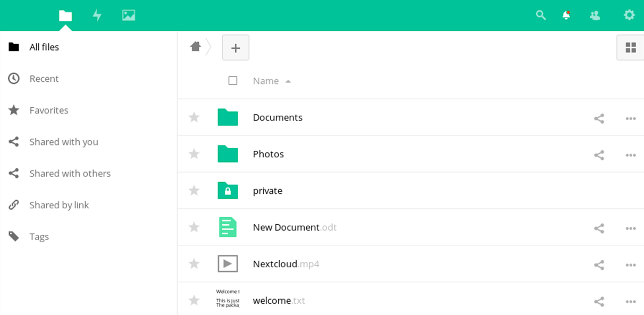Show Shared with others list

pyautogui.click(x=70, y=173)
